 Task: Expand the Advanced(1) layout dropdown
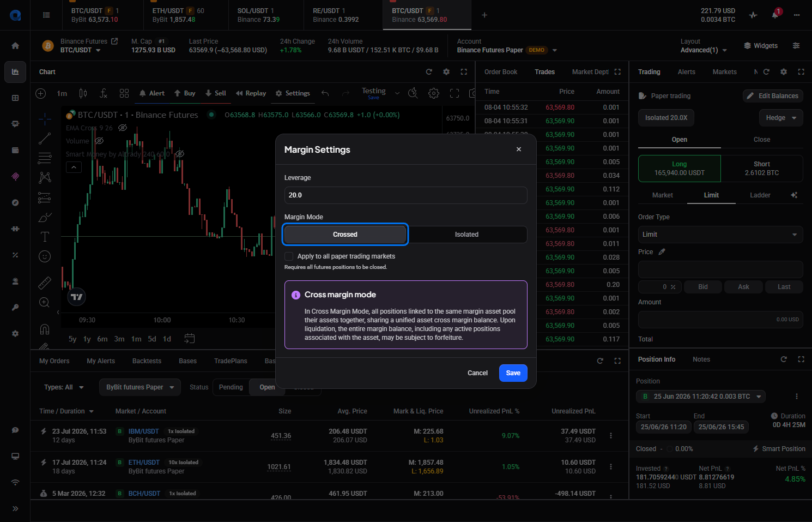point(704,50)
